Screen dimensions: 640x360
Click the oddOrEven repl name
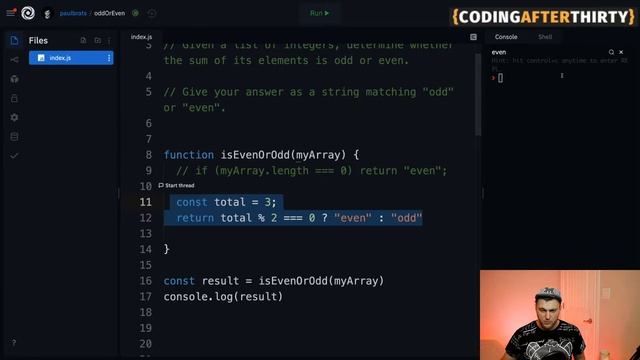(109, 13)
